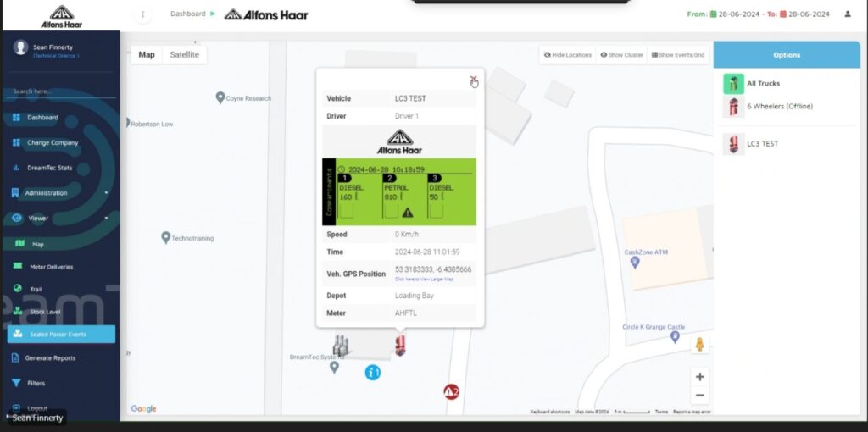Switch to Map view tab
Image resolution: width=868 pixels, height=432 pixels.
(147, 55)
